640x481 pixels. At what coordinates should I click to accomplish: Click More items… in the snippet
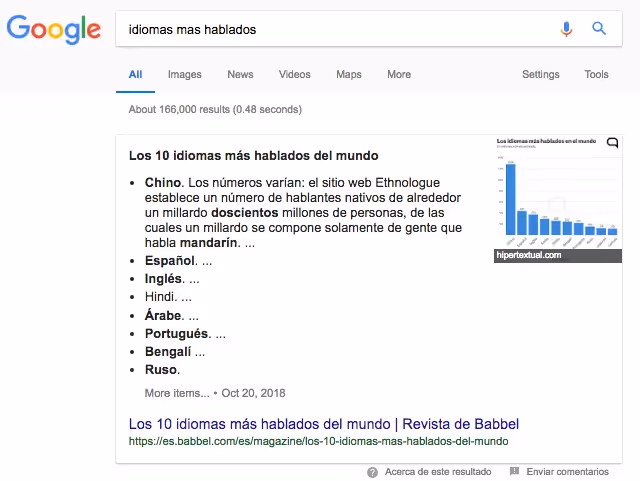click(177, 393)
